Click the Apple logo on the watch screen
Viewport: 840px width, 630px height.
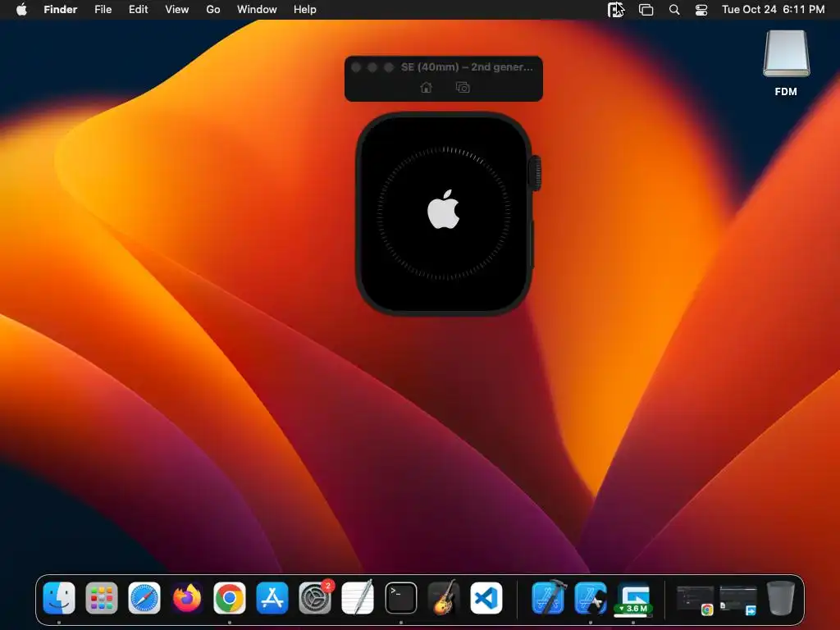tap(444, 209)
